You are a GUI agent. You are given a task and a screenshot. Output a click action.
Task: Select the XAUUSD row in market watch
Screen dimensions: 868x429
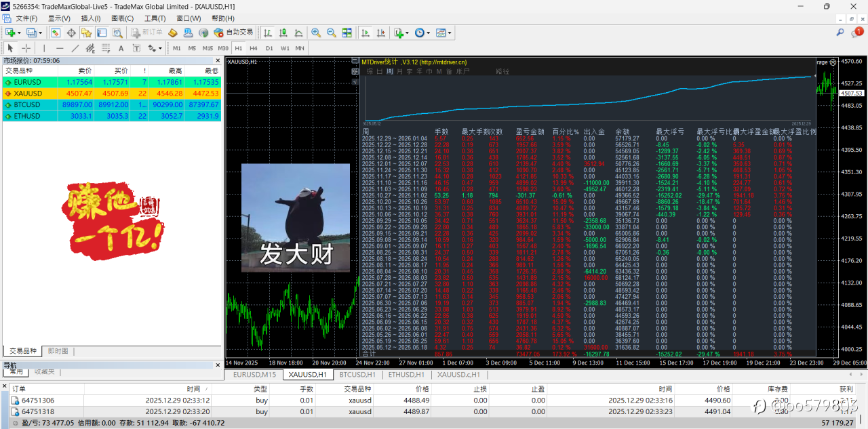point(111,93)
